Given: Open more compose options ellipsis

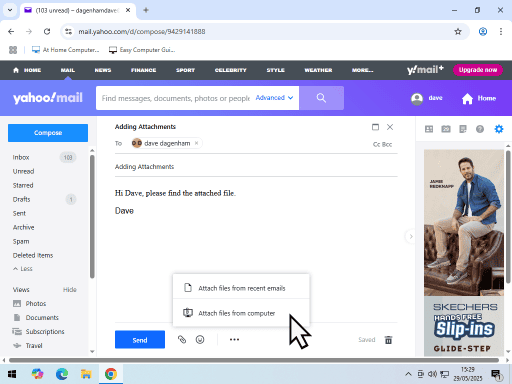Looking at the screenshot, I should (x=234, y=340).
